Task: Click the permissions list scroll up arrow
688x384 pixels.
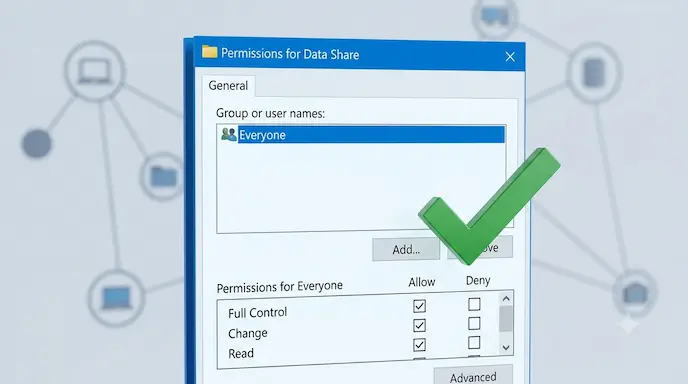Action: point(506,298)
